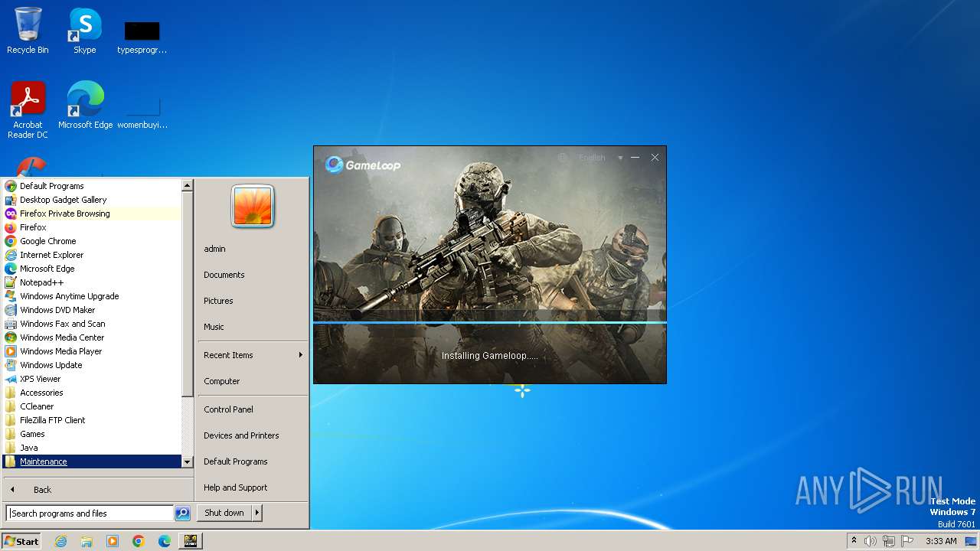Launch Desktop Gadget Gallery

pos(92,200)
